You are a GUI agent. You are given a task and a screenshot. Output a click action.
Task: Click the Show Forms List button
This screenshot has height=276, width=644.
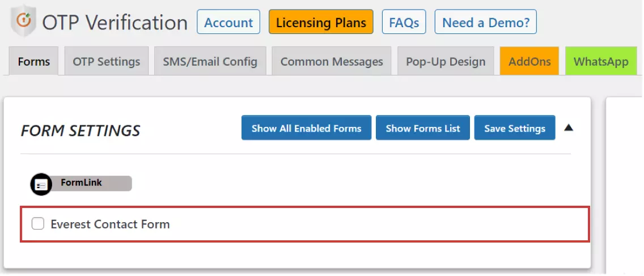pyautogui.click(x=423, y=128)
